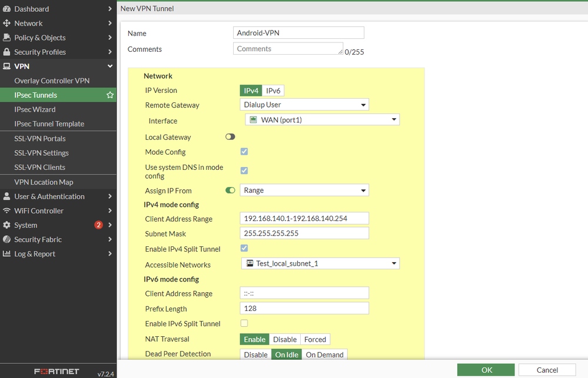Click the WAN port1 interface icon
The height and width of the screenshot is (378, 588).
coord(254,120)
